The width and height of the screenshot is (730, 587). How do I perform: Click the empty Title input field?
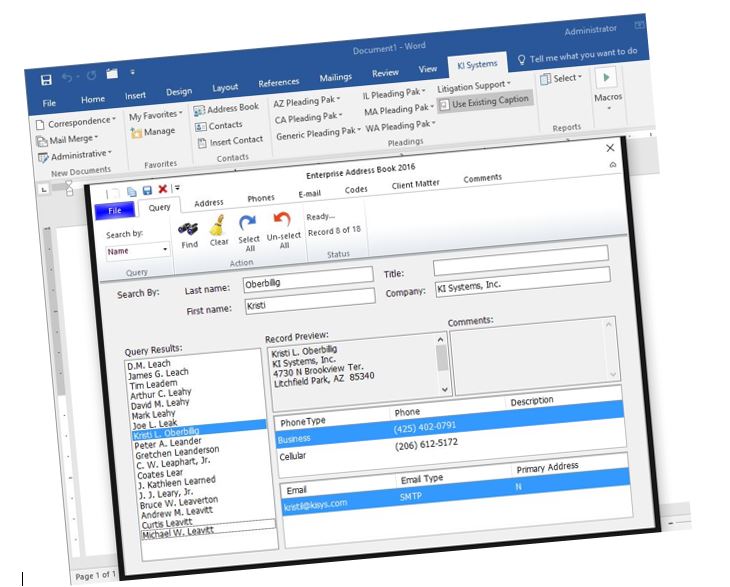click(520, 261)
